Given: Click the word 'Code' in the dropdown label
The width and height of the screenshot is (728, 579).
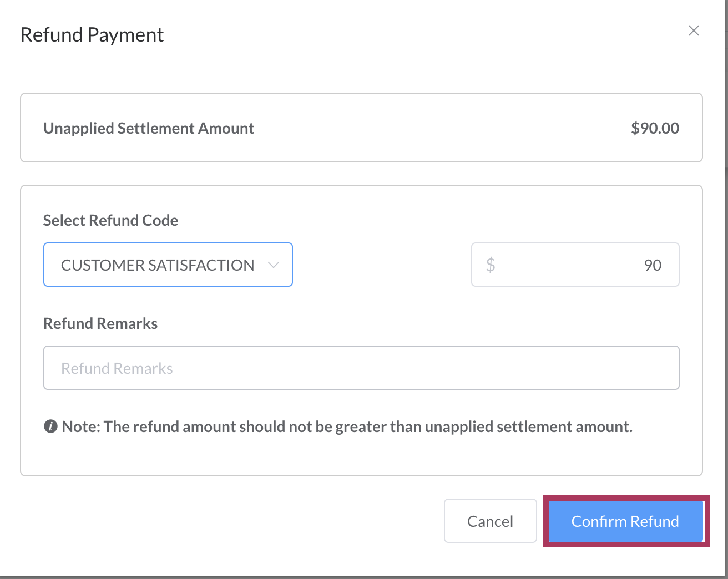Looking at the screenshot, I should point(160,220).
